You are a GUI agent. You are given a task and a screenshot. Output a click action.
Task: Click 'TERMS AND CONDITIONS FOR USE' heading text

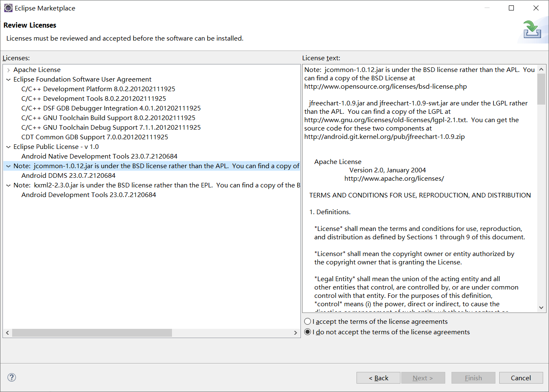pyautogui.click(x=420, y=195)
